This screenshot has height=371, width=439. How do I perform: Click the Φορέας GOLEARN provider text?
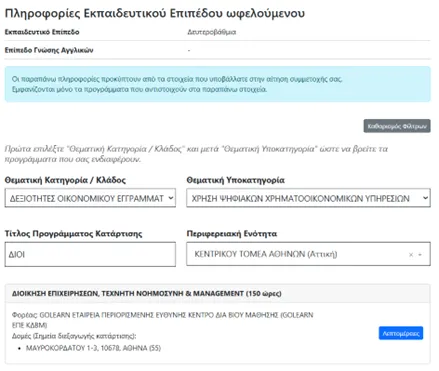point(162,320)
